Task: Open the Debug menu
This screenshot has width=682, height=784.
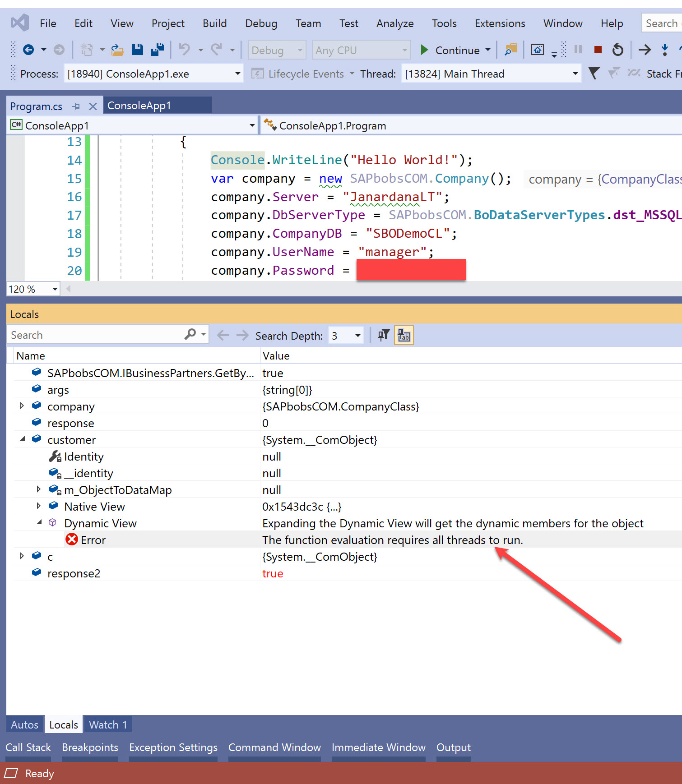Action: [261, 23]
